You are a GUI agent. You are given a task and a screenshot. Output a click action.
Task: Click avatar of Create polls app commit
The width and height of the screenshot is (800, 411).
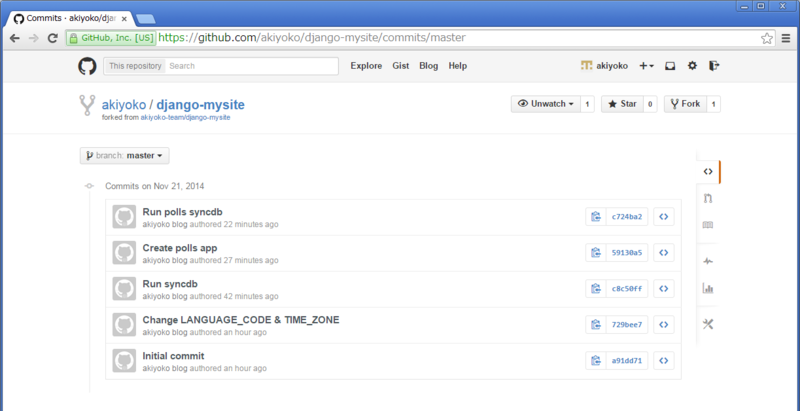point(124,252)
